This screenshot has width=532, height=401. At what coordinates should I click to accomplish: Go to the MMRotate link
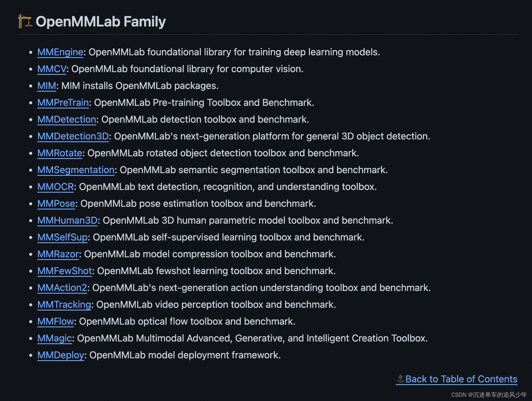click(60, 153)
